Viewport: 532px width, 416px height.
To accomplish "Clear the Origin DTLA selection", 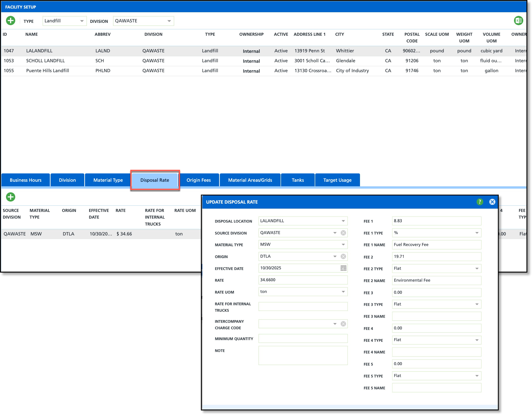I will [x=343, y=256].
